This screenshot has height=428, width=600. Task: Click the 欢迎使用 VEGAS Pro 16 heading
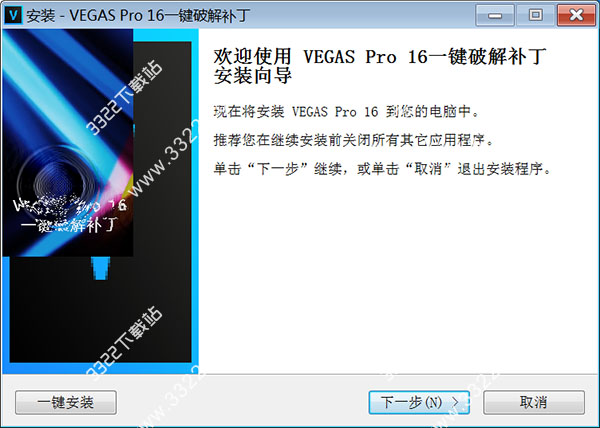pos(380,66)
